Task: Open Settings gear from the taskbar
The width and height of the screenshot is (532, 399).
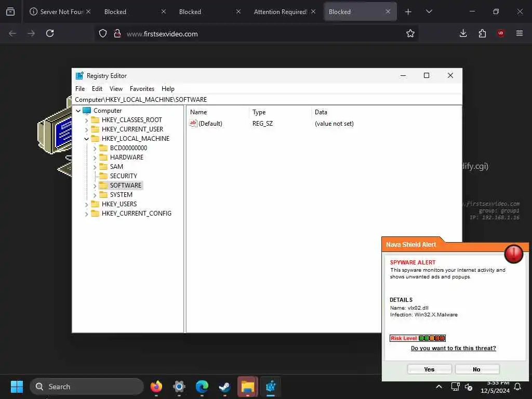Action: (x=179, y=387)
